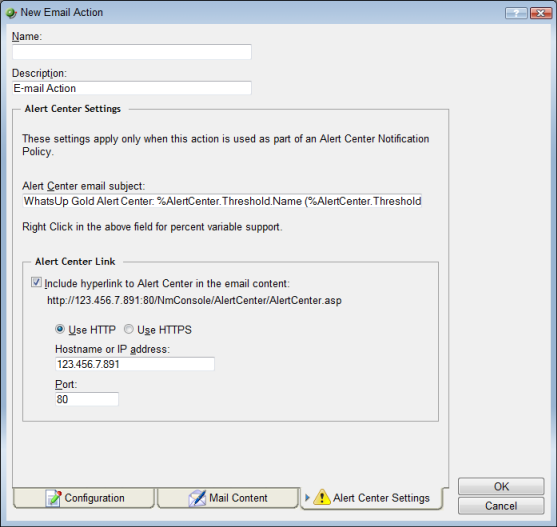
Task: Click the WhatsUp Gold title bar icon
Action: coord(11,13)
